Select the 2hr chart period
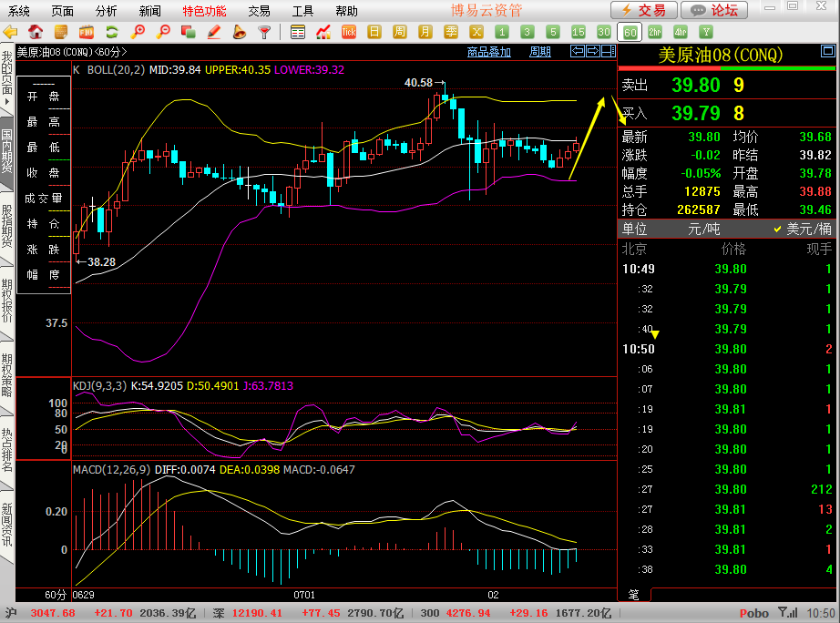Viewport: 840px width, 623px height. (655, 32)
